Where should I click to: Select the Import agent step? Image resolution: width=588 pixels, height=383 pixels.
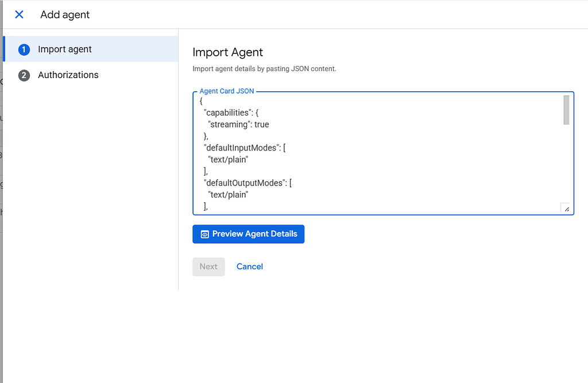[65, 49]
